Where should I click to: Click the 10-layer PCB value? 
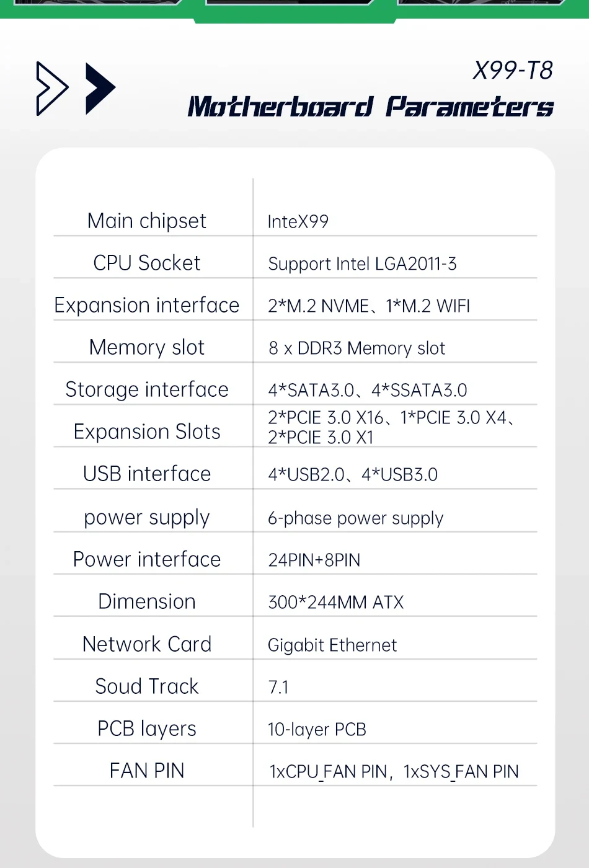(x=317, y=730)
